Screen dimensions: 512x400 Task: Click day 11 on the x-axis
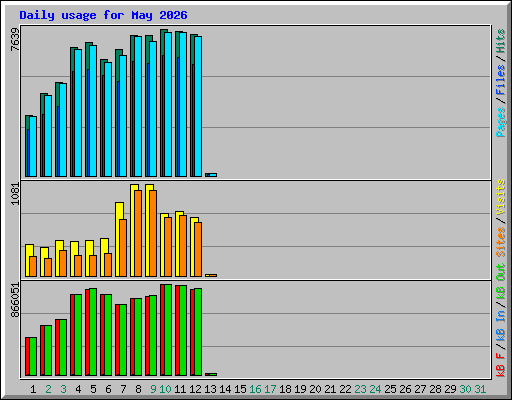(x=180, y=389)
